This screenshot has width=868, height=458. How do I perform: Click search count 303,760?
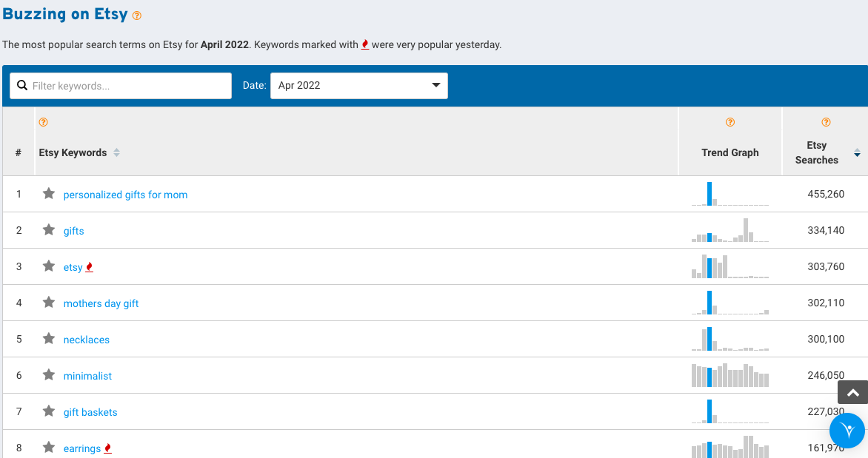point(826,266)
